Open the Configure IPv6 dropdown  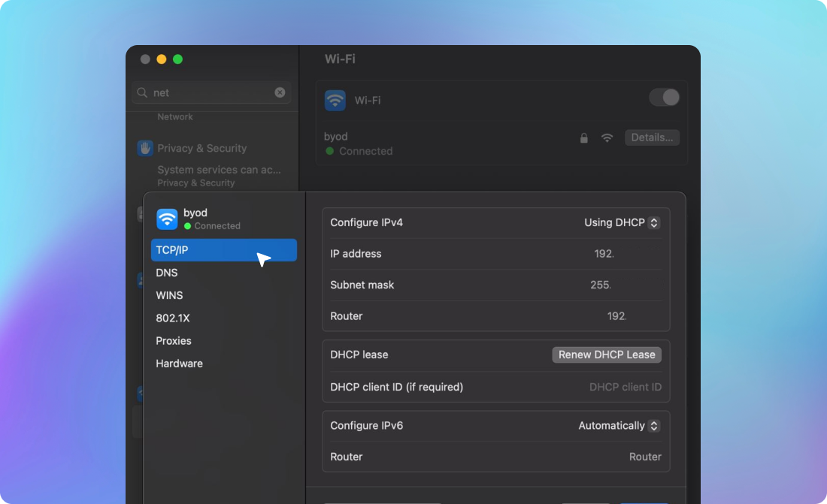tap(619, 425)
